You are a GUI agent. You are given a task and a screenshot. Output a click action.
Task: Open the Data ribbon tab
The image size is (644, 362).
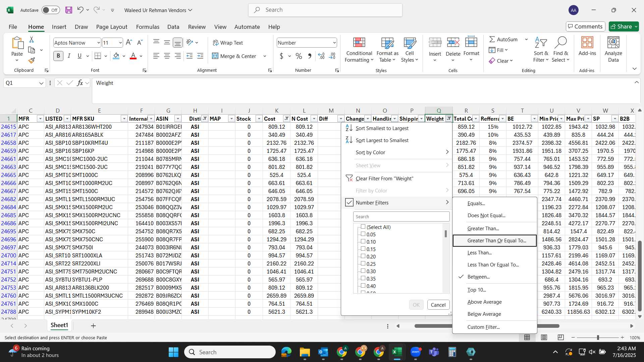[x=173, y=27]
